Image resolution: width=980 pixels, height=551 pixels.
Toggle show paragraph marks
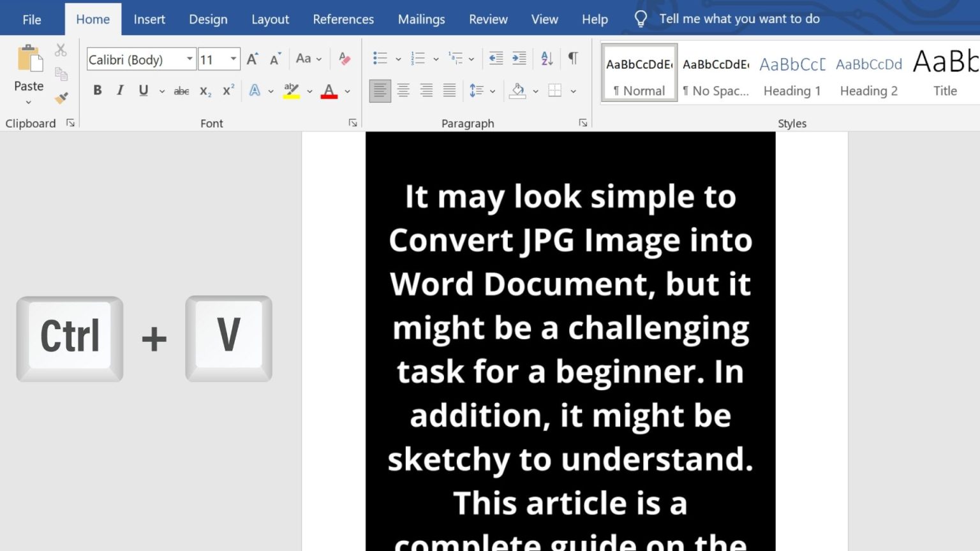574,59
